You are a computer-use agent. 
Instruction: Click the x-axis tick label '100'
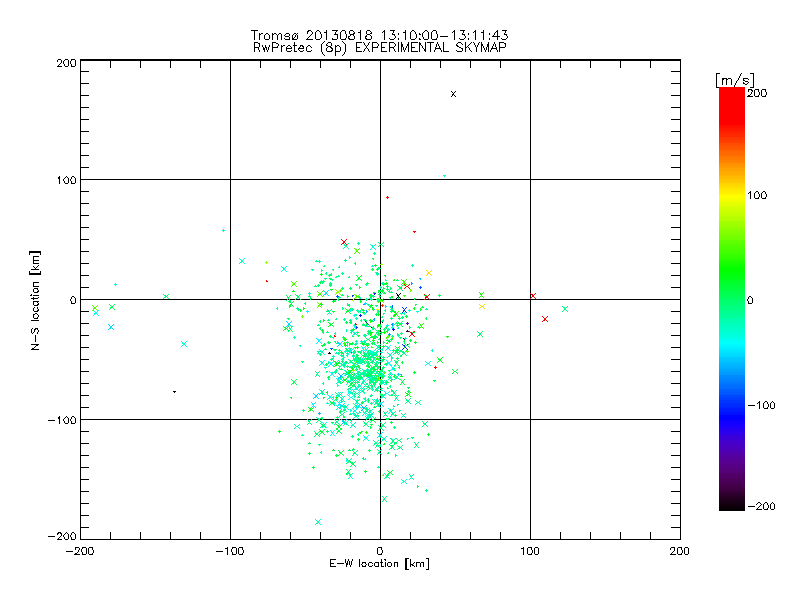point(530,551)
